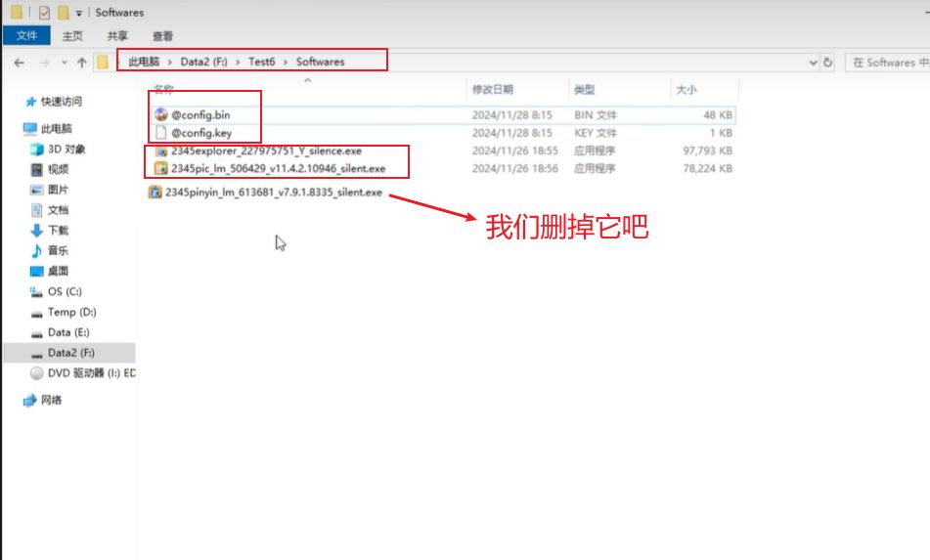Expand recent locations dropdown near navigation arrows
The height and width of the screenshot is (560, 930).
click(65, 62)
